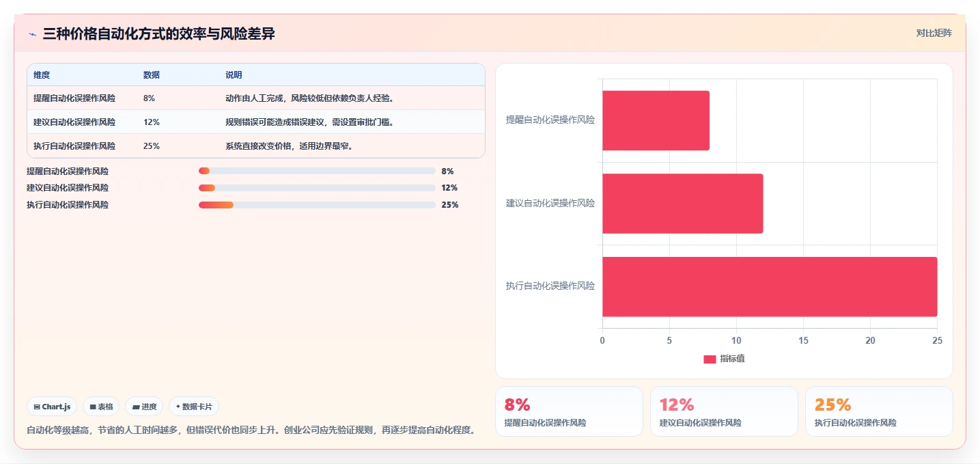This screenshot has height=464, width=980.
Task: Click description 系统直接改变价格，适用边界最窄
Action: point(289,146)
